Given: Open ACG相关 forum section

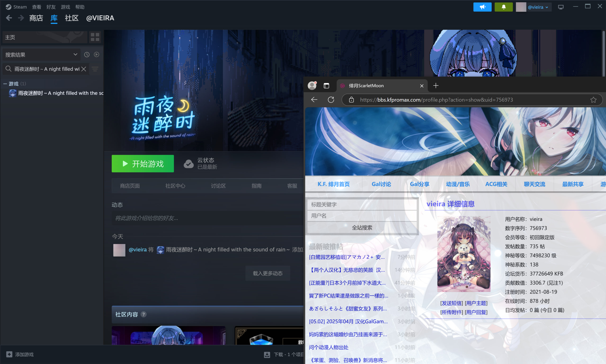Looking at the screenshot, I should (496, 184).
